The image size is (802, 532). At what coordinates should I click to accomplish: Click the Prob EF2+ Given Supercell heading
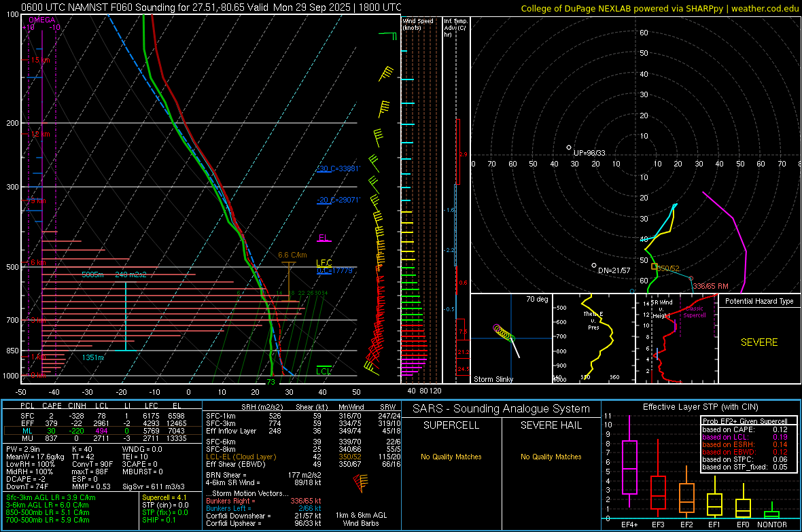[745, 421]
